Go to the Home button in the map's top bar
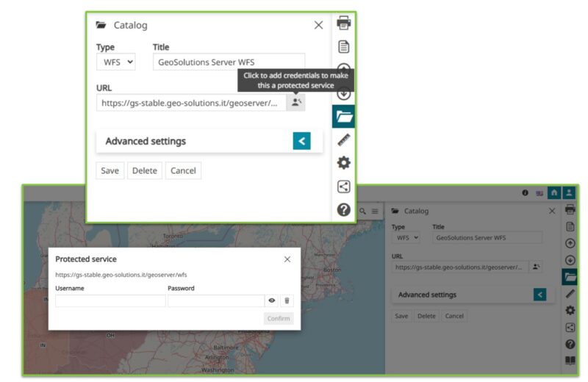588x382 pixels. click(554, 192)
